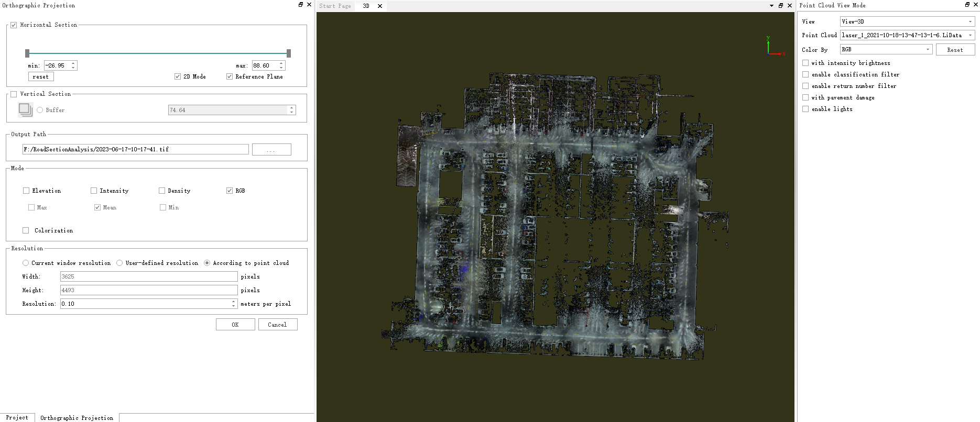The image size is (980, 422).
Task: Enable the Colorization checkbox
Action: click(26, 230)
